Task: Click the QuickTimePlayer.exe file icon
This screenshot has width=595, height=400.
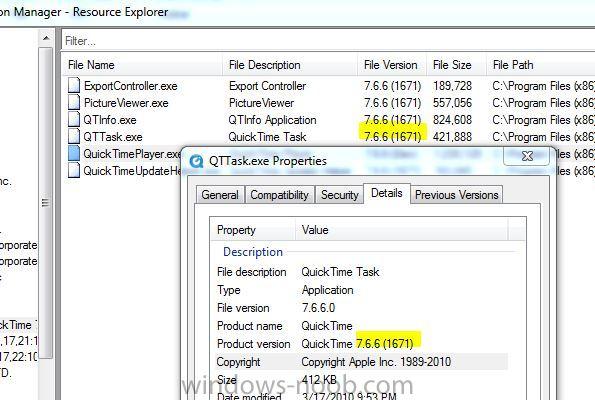Action: (74, 153)
